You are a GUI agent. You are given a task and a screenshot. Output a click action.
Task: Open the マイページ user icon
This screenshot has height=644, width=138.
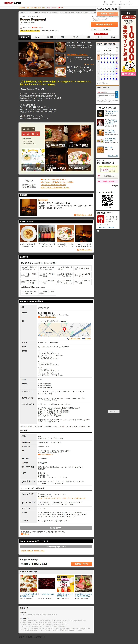pos(130,3)
